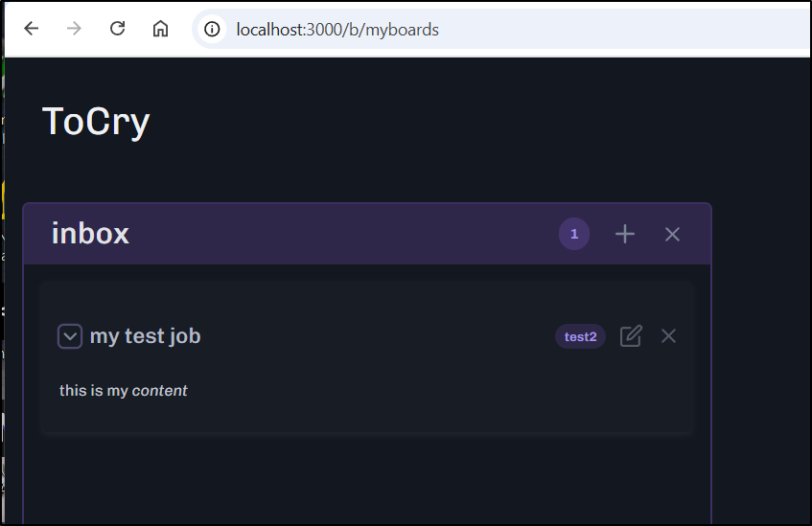Click empty area below note in inbox lane
The width and height of the screenshot is (812, 526).
click(x=364, y=479)
